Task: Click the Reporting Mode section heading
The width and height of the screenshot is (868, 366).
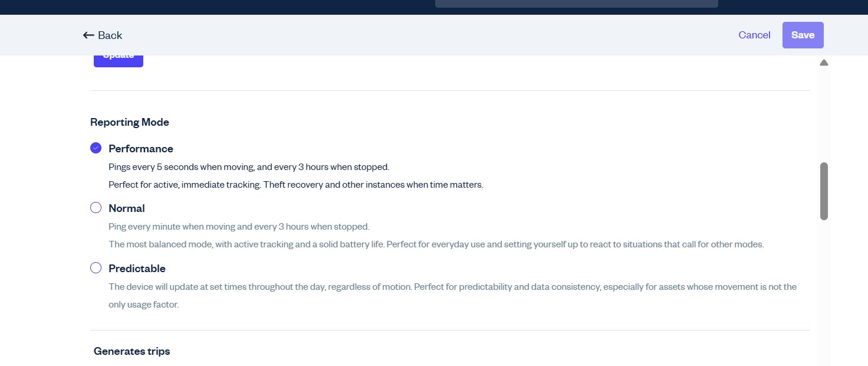Action: [130, 122]
